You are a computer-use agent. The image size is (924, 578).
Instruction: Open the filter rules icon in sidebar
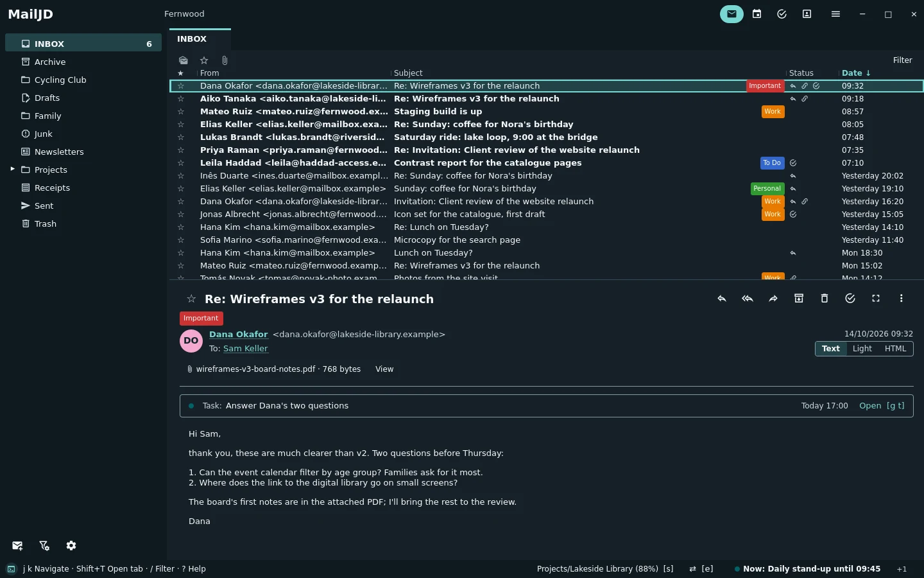(44, 546)
